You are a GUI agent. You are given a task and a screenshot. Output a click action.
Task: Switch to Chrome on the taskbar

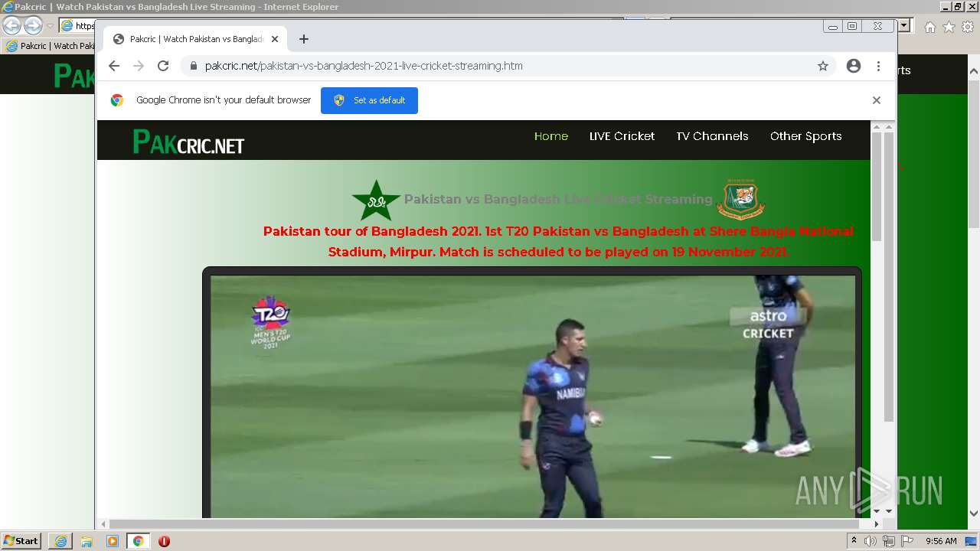139,541
